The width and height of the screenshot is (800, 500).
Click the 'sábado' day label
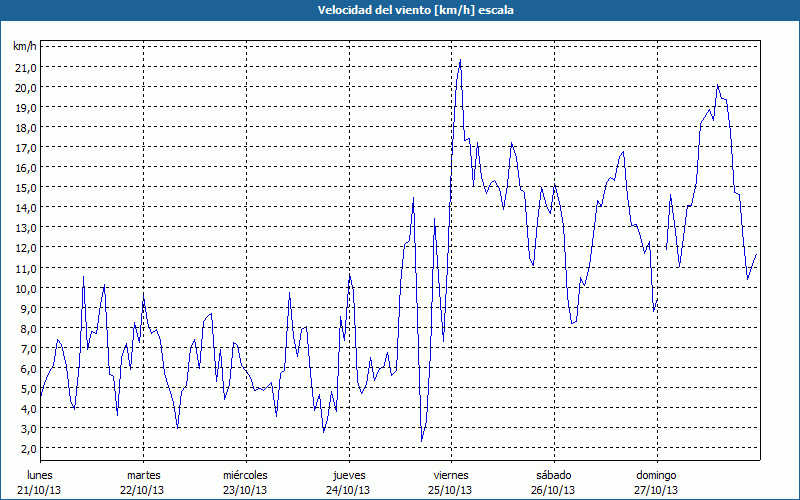click(x=553, y=475)
